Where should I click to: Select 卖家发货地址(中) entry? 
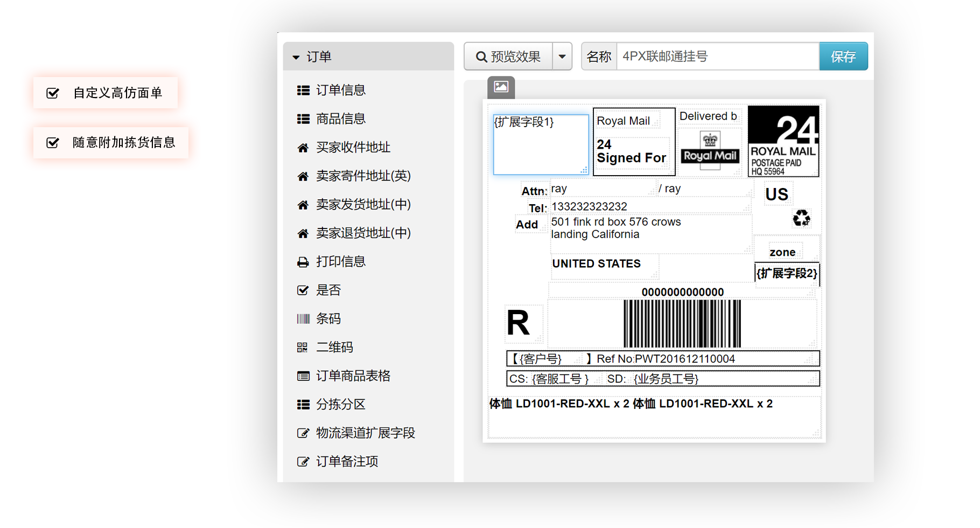point(363,205)
